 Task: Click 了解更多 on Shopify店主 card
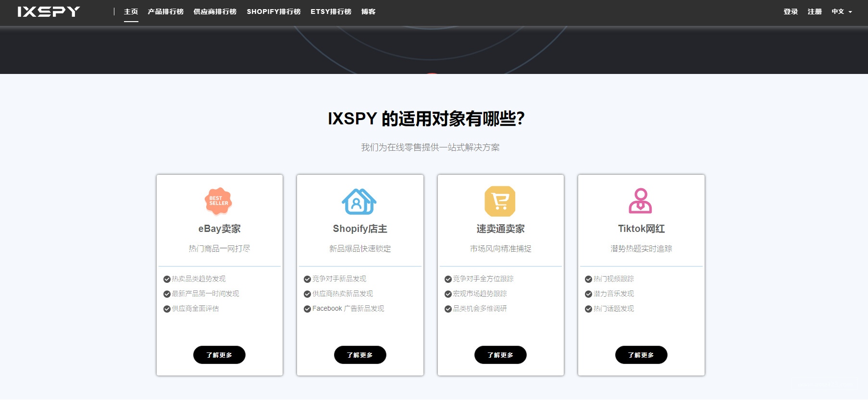360,355
